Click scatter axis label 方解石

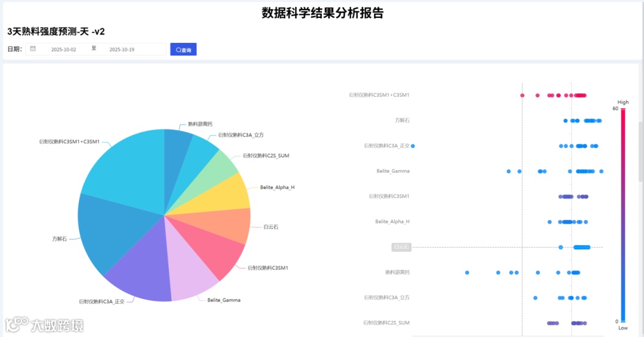402,120
